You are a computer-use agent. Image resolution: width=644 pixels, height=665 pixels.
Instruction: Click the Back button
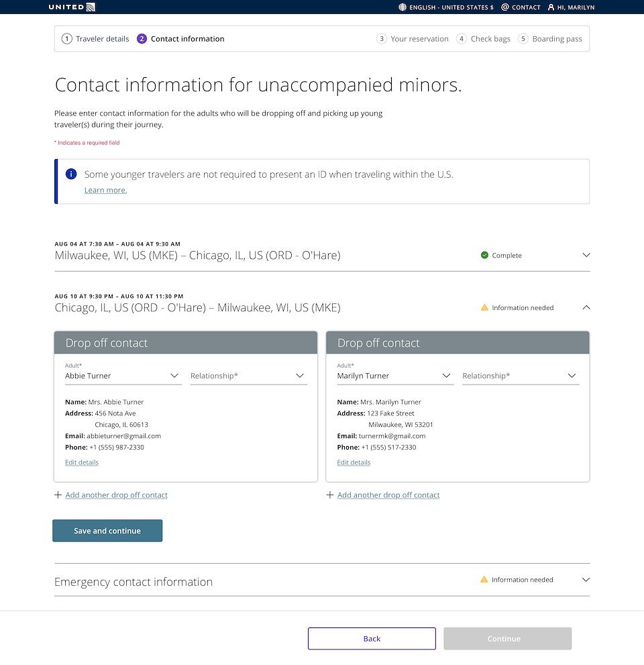tap(372, 638)
